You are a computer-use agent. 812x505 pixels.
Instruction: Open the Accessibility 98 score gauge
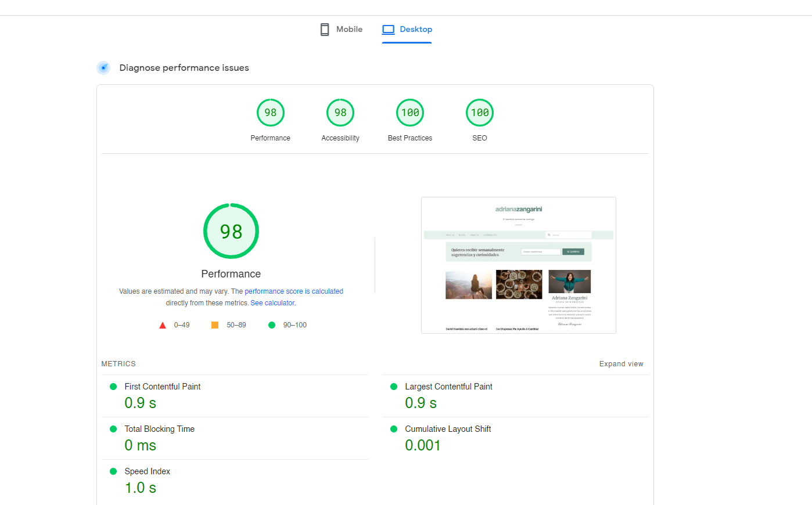click(340, 113)
